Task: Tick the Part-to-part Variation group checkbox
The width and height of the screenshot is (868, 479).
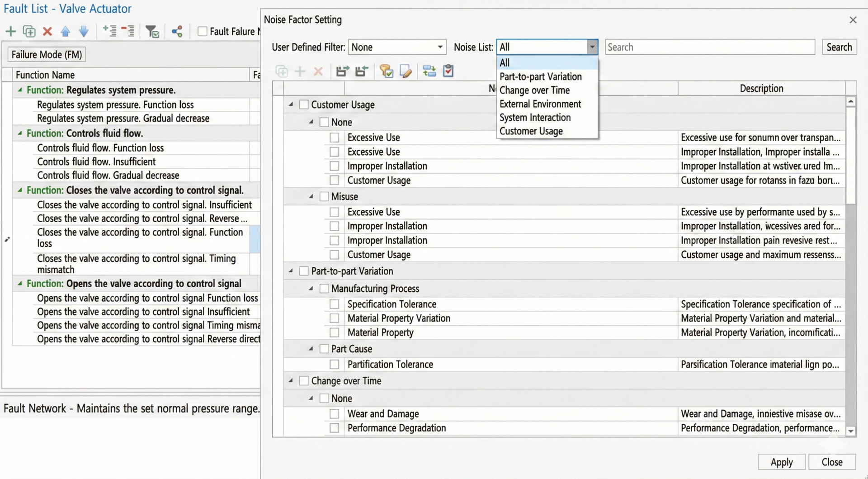Action: (304, 271)
